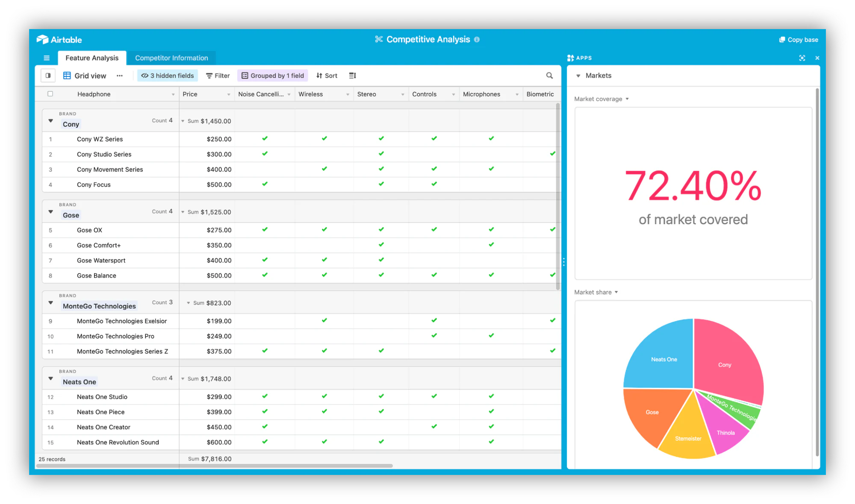Image resolution: width=855 pixels, height=504 pixels.
Task: Toggle Wireless check for Cony Movement Series
Action: click(324, 169)
